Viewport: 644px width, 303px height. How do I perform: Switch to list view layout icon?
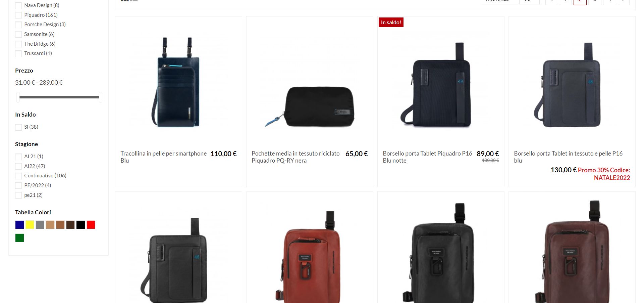point(134,1)
